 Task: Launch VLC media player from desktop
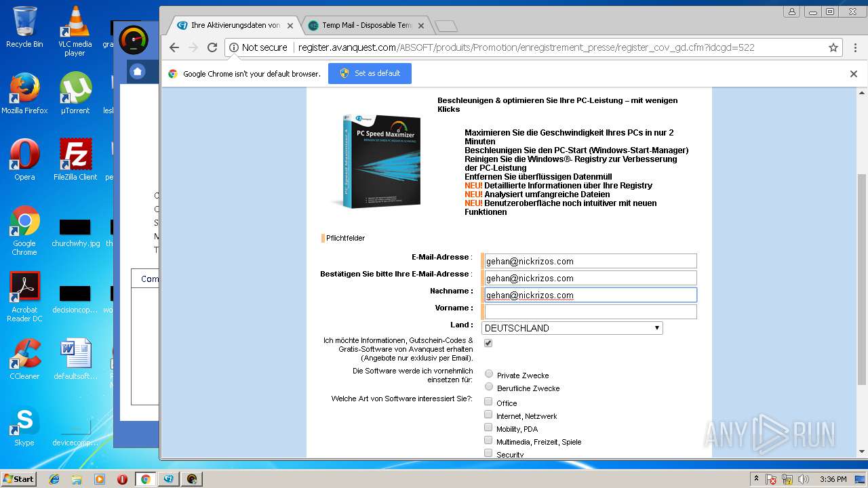(75, 30)
